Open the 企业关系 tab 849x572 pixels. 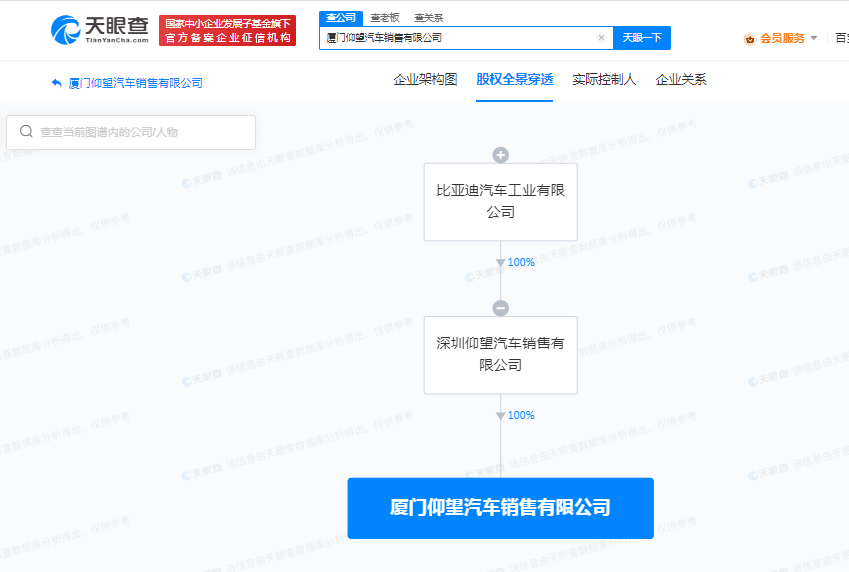click(681, 80)
